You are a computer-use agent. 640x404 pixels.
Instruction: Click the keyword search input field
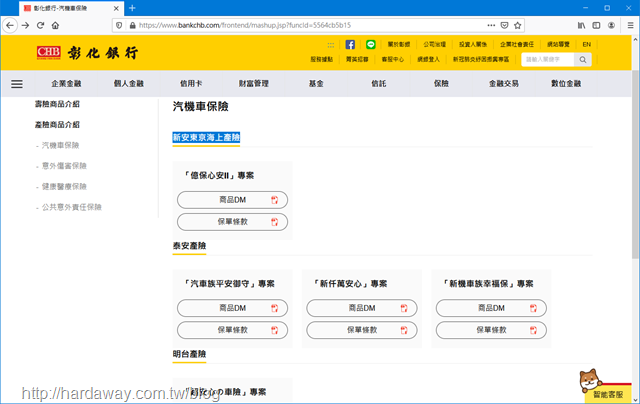[x=548, y=60]
